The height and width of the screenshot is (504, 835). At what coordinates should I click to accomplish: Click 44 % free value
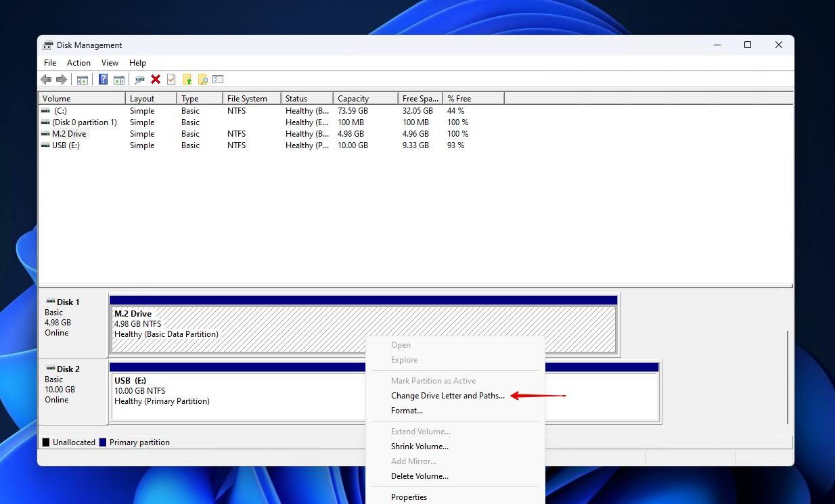(x=455, y=111)
